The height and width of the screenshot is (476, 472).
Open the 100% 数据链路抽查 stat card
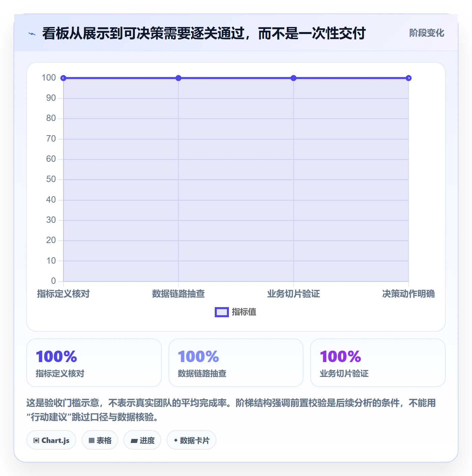pos(236,363)
